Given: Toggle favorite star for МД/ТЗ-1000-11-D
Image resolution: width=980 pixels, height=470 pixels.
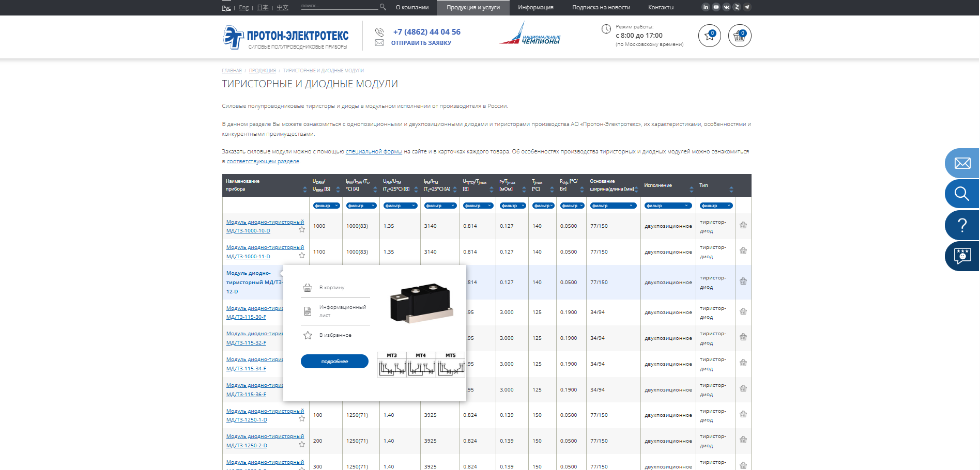Looking at the screenshot, I should 302,256.
